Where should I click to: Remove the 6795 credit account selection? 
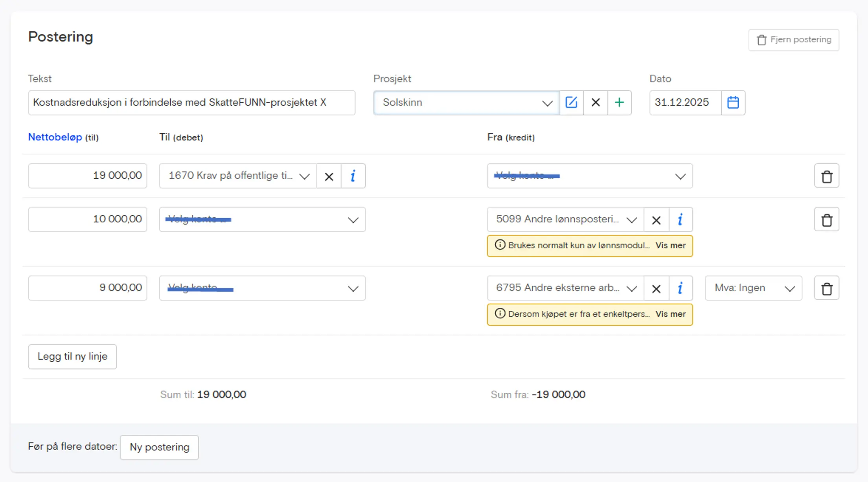tap(656, 289)
